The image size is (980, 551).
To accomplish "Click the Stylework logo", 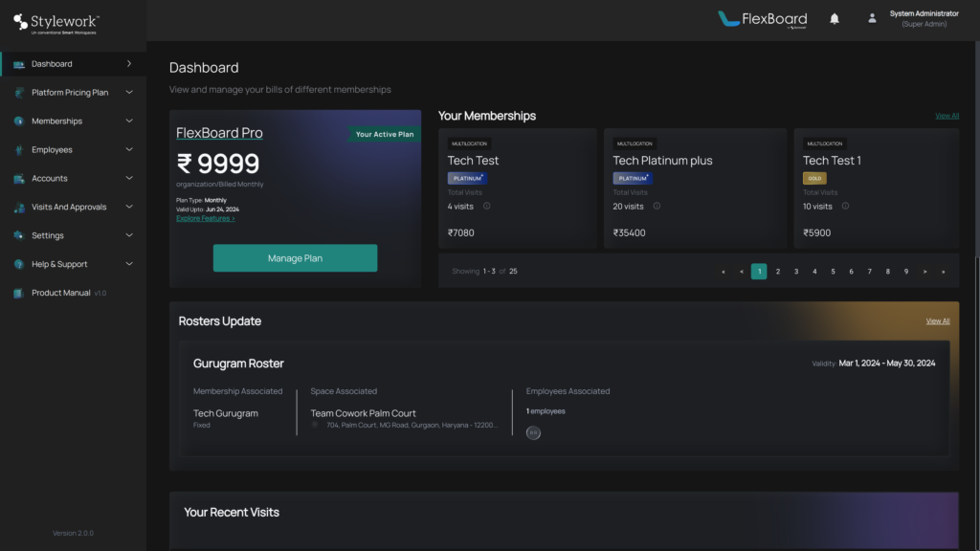I will click(56, 24).
